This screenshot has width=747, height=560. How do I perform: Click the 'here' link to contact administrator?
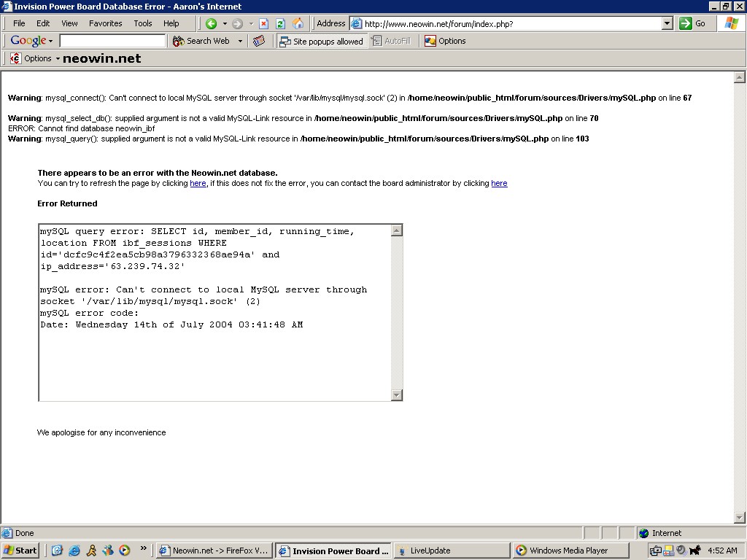pos(499,183)
